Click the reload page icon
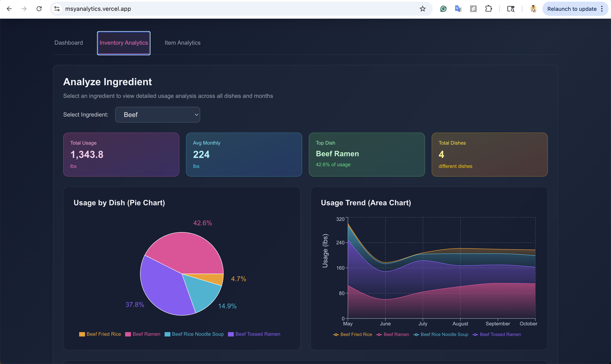611x364 pixels. point(39,9)
